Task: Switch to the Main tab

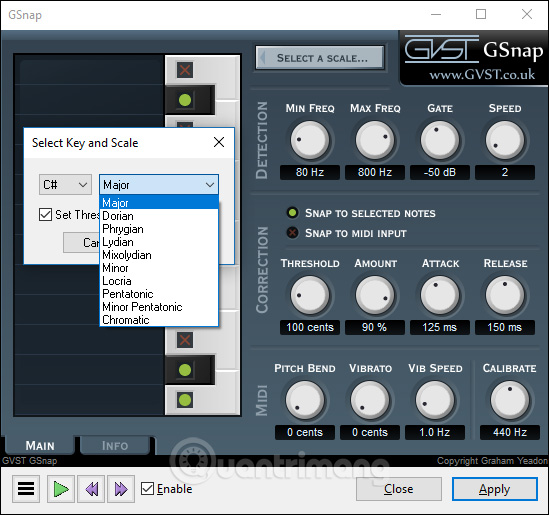Action: click(40, 445)
